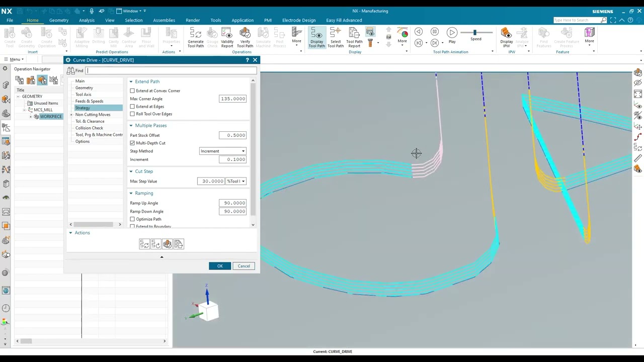This screenshot has width=644, height=362.
Task: Enable Extend at Convex Corner checkbox
Action: click(x=133, y=91)
